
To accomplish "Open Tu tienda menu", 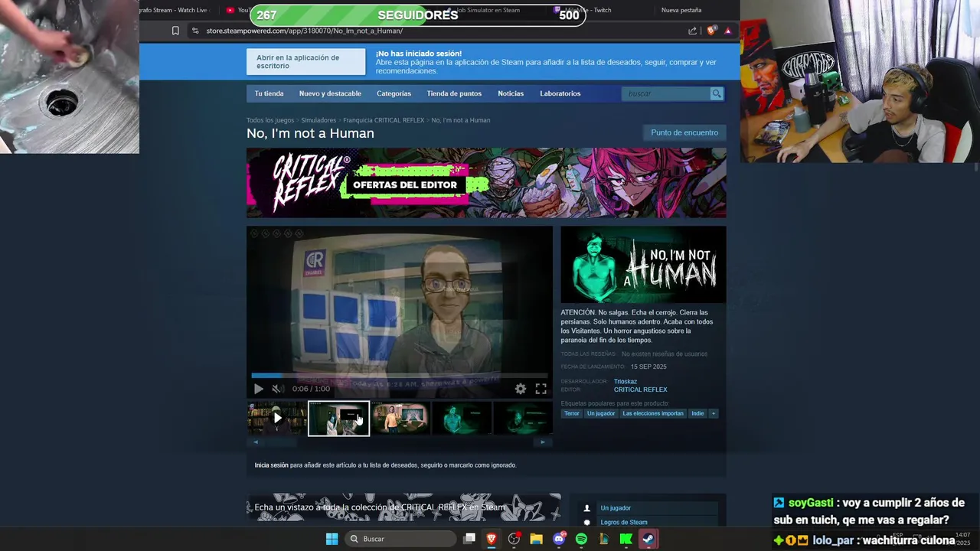I will (x=269, y=93).
